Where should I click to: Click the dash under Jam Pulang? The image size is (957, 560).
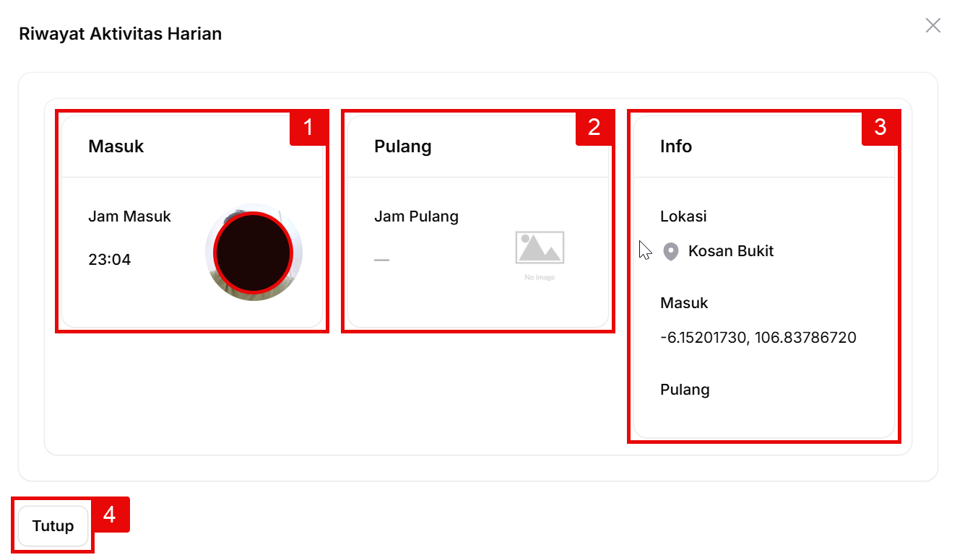[381, 260]
